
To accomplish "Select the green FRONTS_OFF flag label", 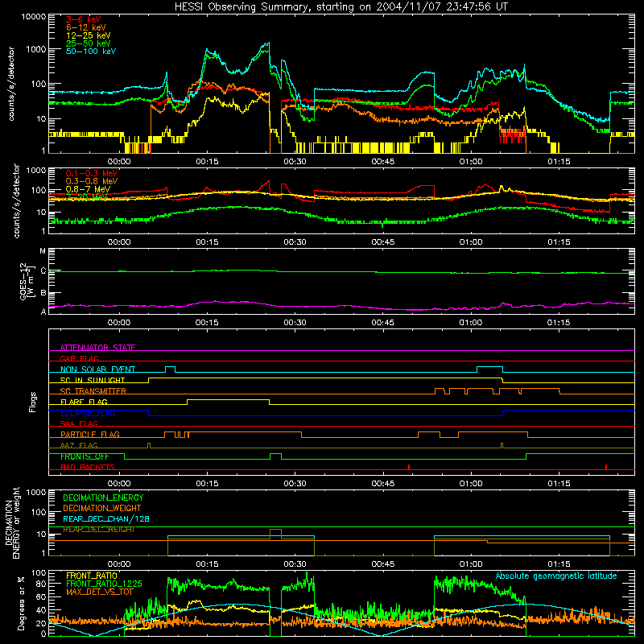I will point(85,456).
